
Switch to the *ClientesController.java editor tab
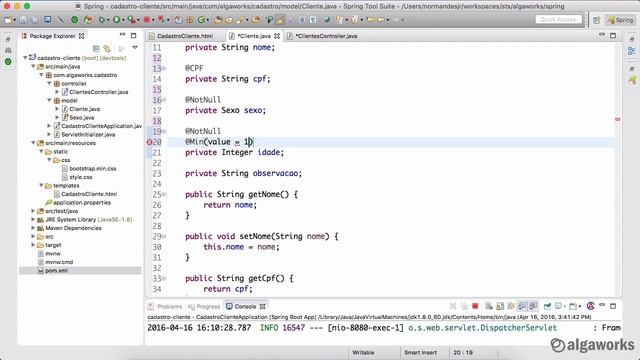pos(326,36)
